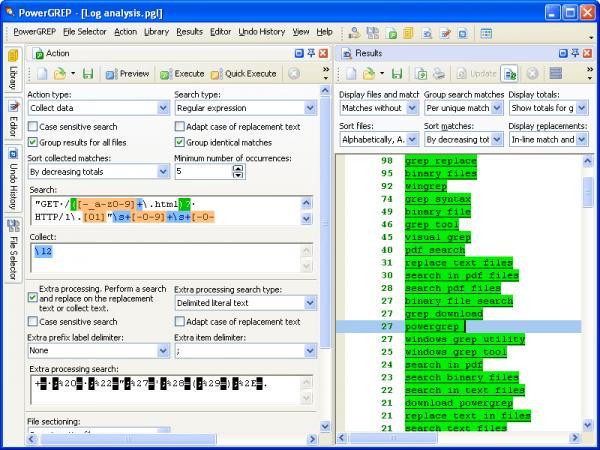Click the Open folder icon in Results toolbar
Viewport: 600px width, 450px height.
tap(368, 73)
